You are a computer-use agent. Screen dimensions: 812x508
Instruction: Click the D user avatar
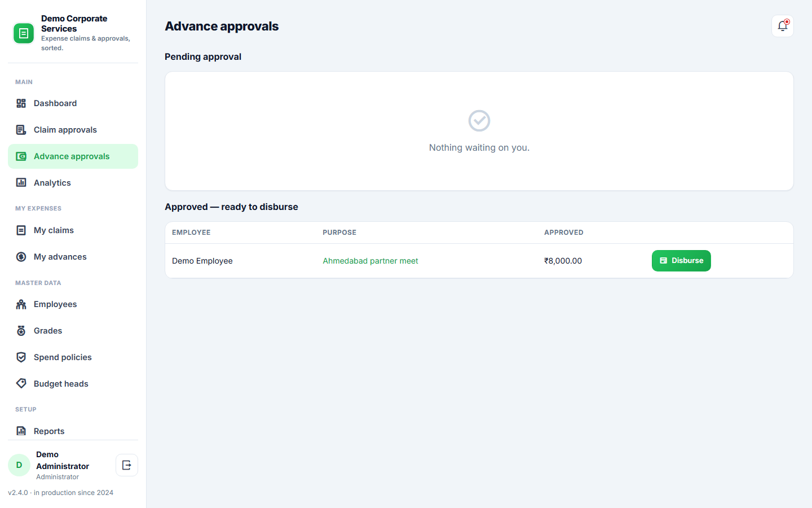(x=19, y=465)
